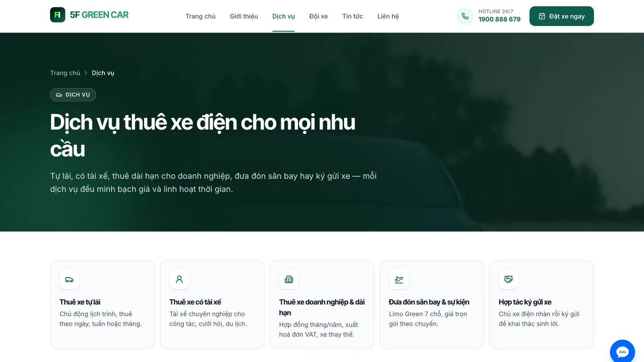
Task: Click the car icon on Thuê xe tự lái card
Action: (69, 280)
